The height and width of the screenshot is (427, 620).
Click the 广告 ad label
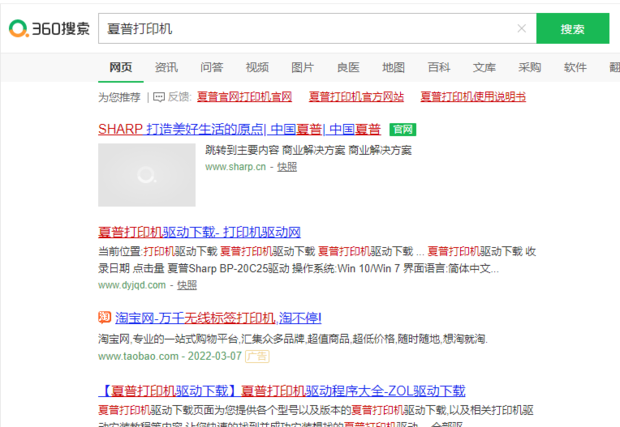pyautogui.click(x=257, y=356)
